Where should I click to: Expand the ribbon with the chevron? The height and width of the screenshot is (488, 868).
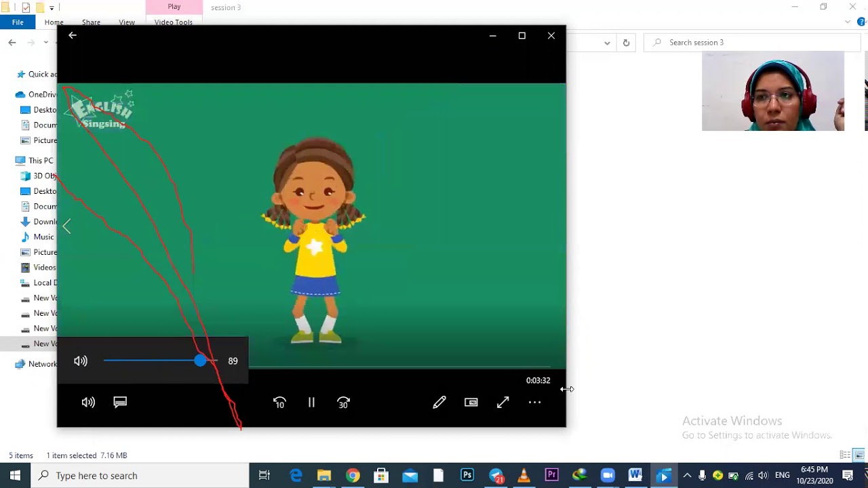click(x=848, y=22)
